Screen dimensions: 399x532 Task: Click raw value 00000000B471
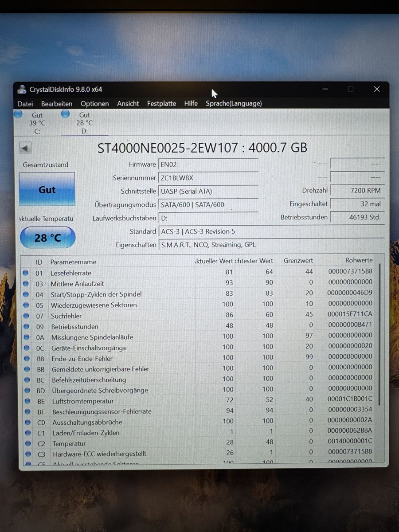click(x=350, y=325)
